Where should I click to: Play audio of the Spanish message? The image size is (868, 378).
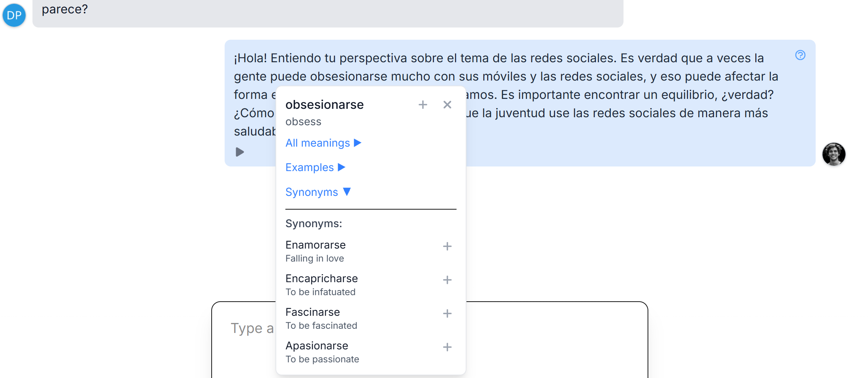pos(240,152)
